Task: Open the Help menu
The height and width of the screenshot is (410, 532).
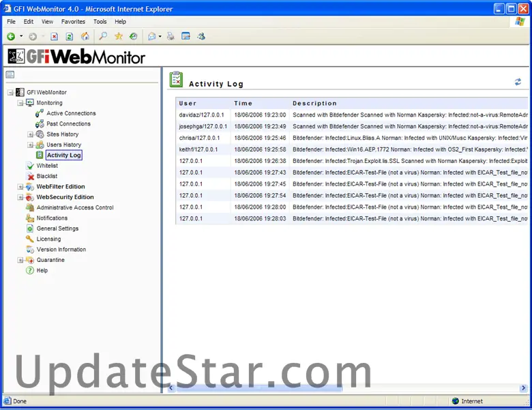Action: (x=121, y=22)
